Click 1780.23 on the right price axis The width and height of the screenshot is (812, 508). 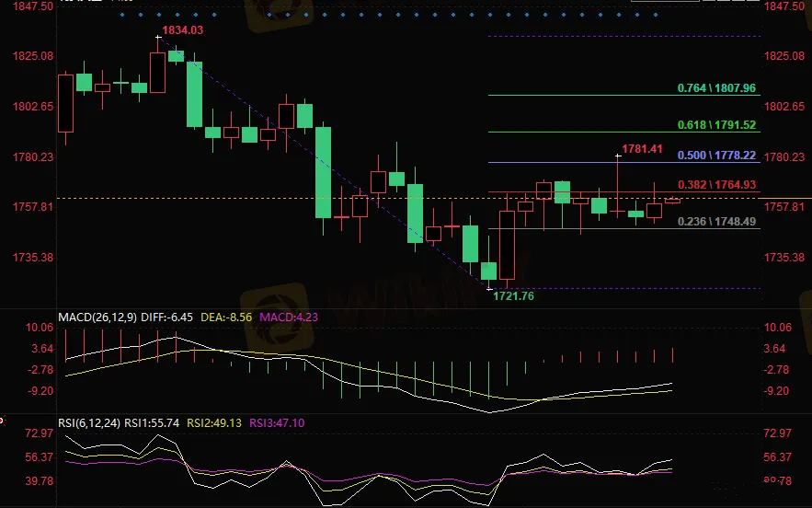tap(784, 156)
